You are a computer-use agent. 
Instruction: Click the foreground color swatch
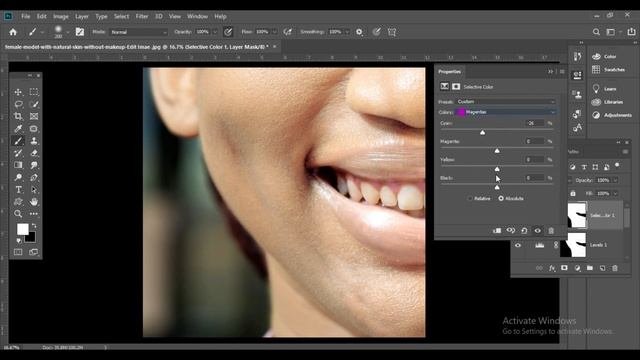[22, 229]
